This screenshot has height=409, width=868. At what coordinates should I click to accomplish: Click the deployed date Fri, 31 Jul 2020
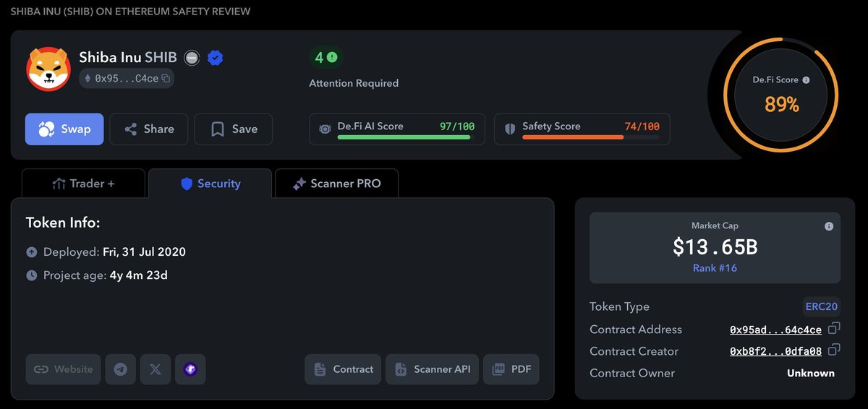(144, 252)
